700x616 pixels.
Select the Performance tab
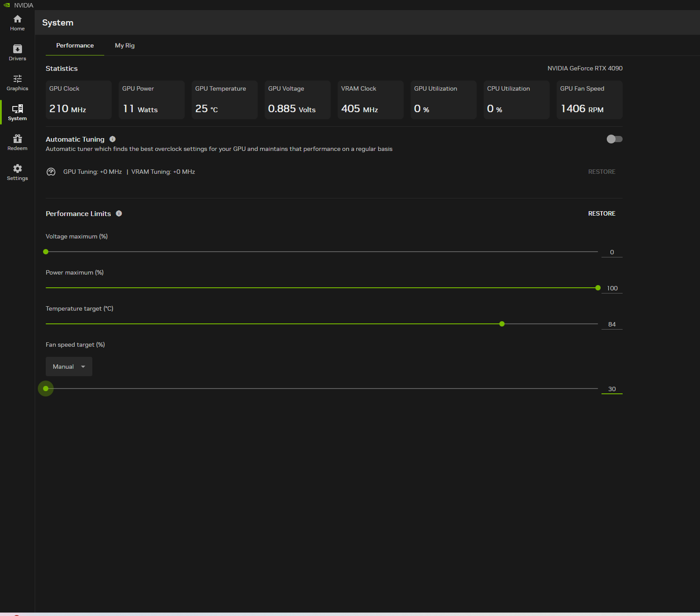coord(75,45)
